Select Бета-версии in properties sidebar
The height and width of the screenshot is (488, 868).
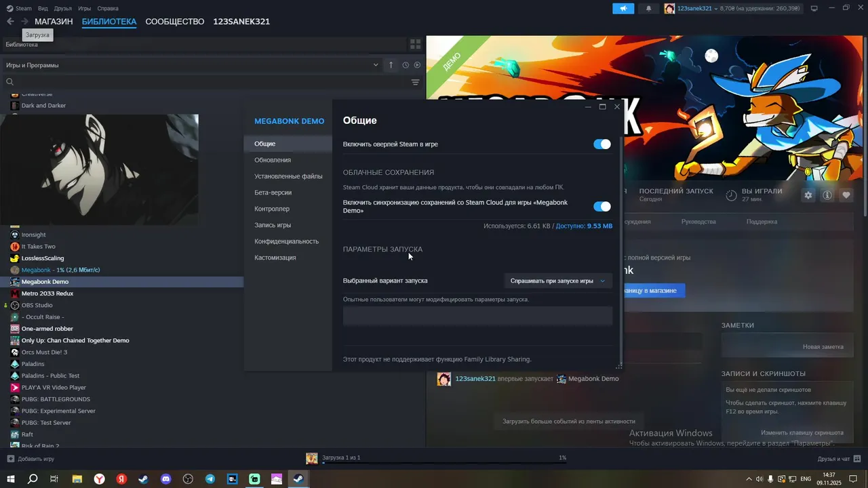click(273, 192)
